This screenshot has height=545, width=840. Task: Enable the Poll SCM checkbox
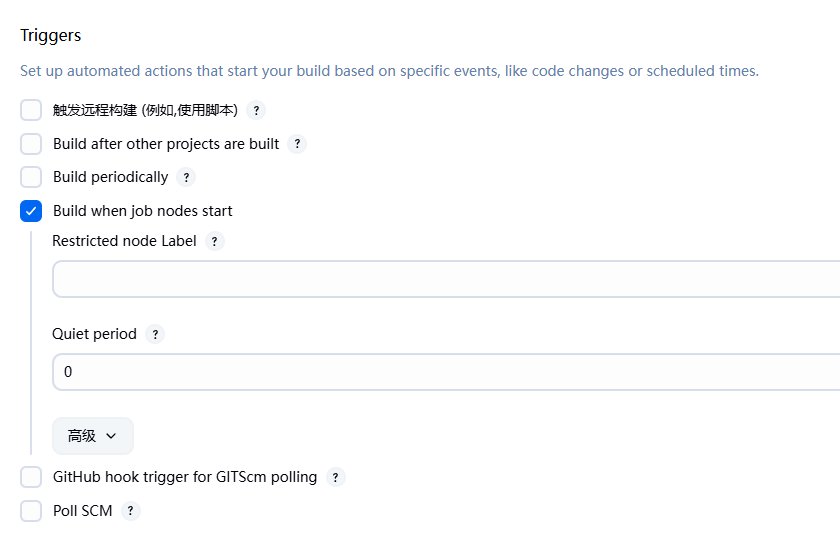[x=32, y=511]
